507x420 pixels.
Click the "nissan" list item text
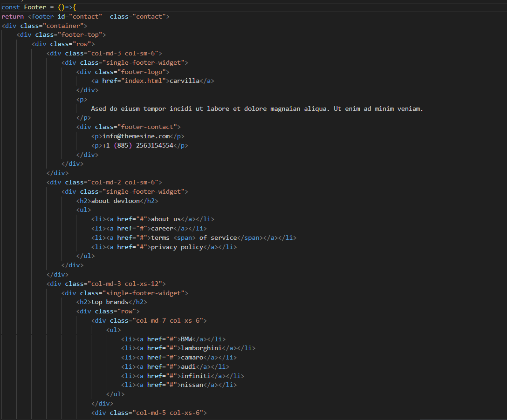pos(192,385)
